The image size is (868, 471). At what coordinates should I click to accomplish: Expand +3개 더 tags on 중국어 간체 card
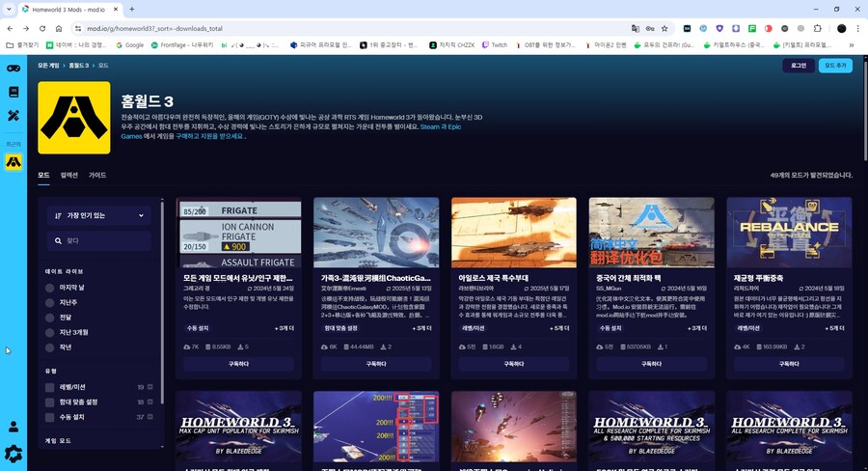pyautogui.click(x=697, y=328)
